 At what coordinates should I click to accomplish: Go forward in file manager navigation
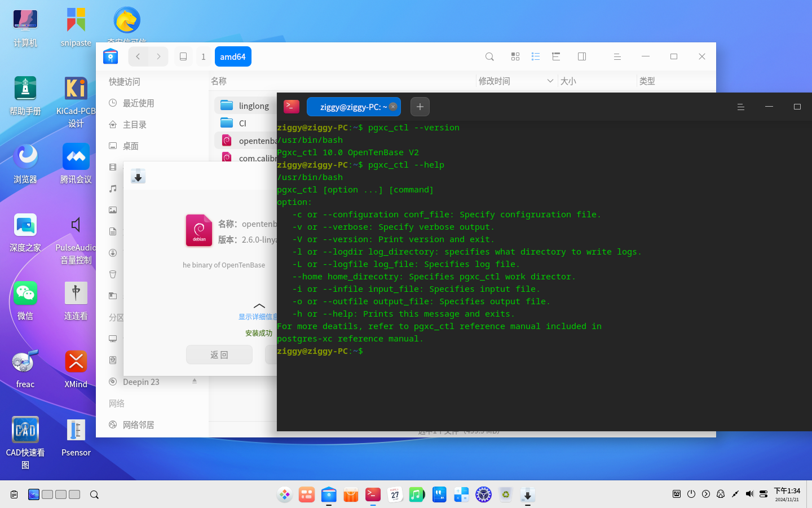click(158, 56)
